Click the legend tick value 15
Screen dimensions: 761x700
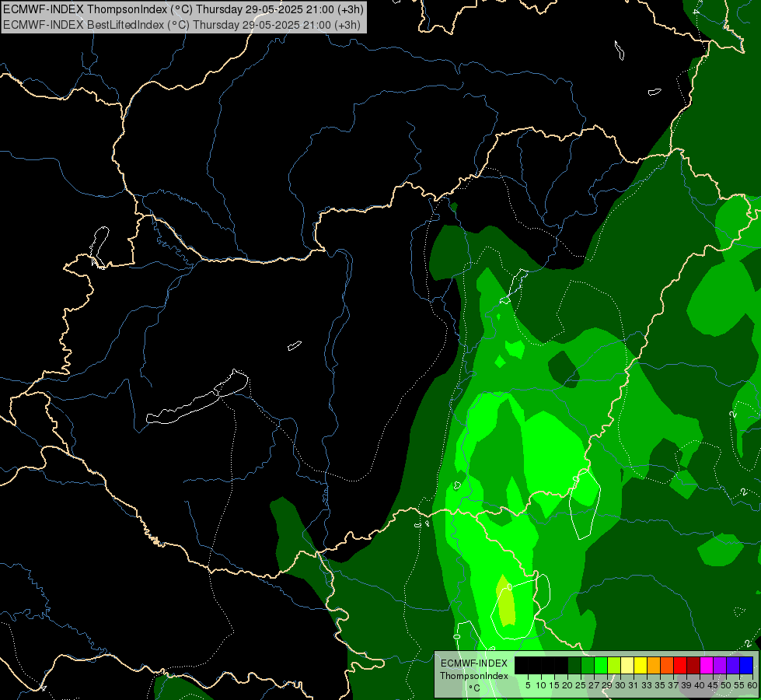coord(554,685)
